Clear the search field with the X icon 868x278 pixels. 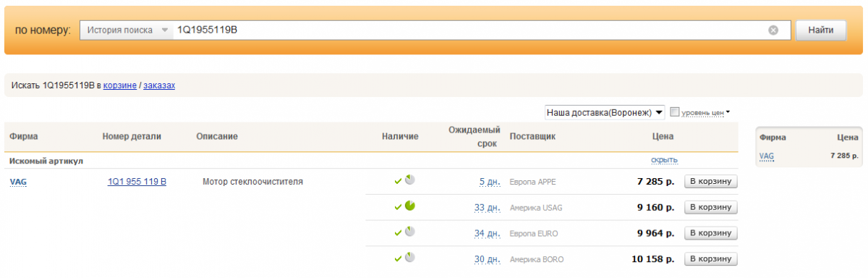(x=773, y=30)
